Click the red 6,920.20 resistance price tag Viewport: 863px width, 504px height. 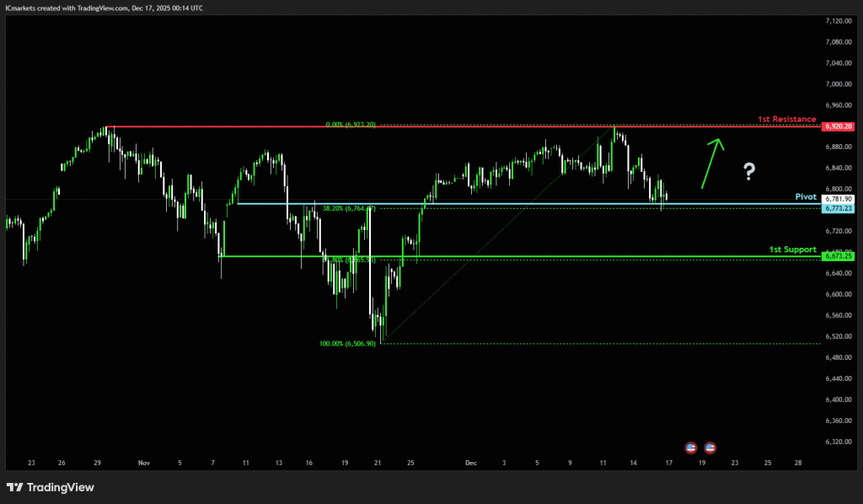click(x=839, y=126)
